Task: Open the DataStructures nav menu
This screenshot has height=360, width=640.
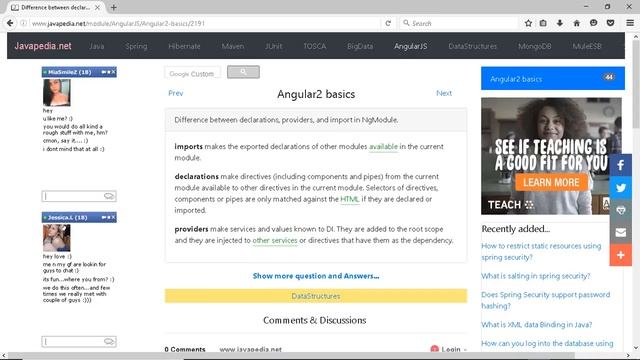Action: pyautogui.click(x=473, y=46)
